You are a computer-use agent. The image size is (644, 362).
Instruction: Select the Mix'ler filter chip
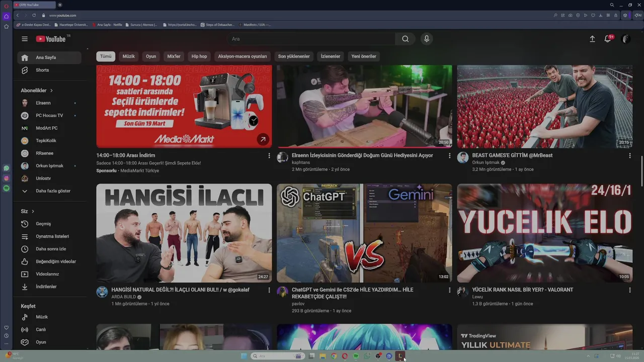tap(174, 56)
